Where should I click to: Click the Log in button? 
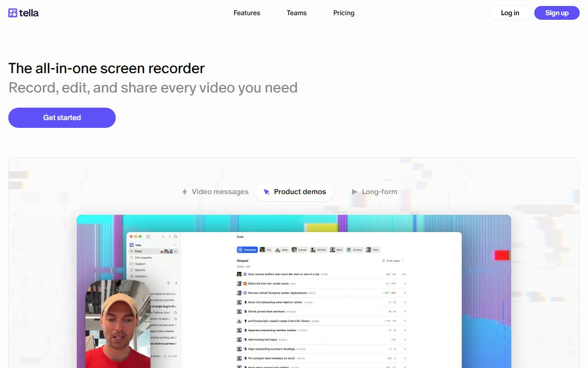point(510,13)
